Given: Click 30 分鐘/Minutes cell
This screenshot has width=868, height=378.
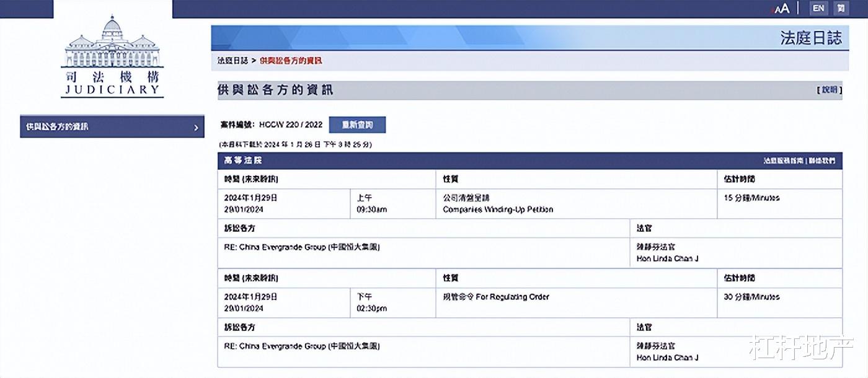Looking at the screenshot, I should pos(779,303).
